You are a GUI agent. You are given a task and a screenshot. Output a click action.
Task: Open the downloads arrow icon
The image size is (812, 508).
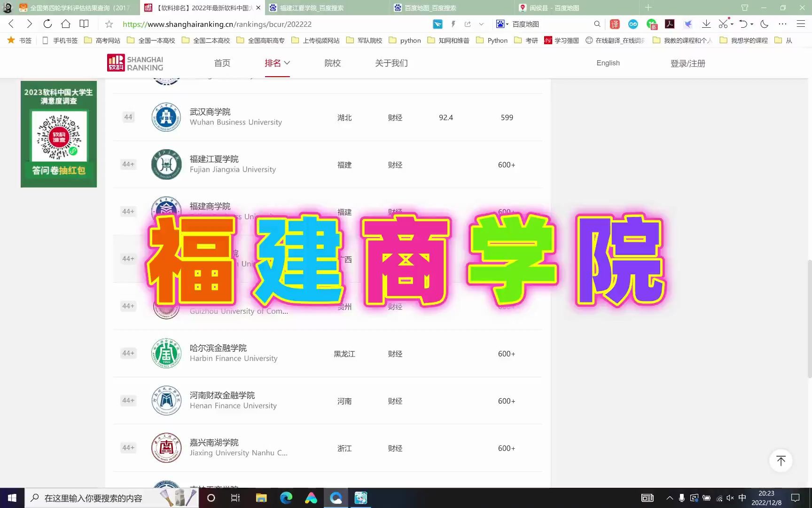pyautogui.click(x=706, y=24)
